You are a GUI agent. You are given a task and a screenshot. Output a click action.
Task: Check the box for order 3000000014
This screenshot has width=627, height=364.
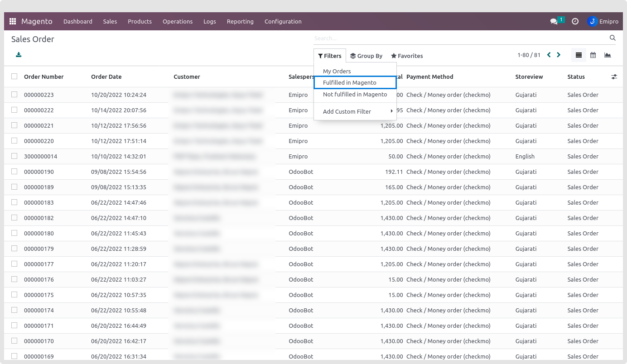(x=14, y=156)
